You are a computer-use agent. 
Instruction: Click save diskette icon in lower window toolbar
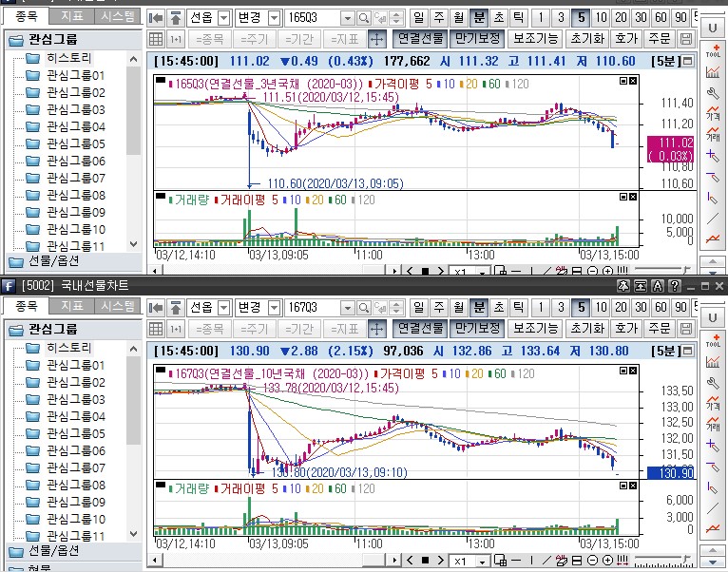686,329
